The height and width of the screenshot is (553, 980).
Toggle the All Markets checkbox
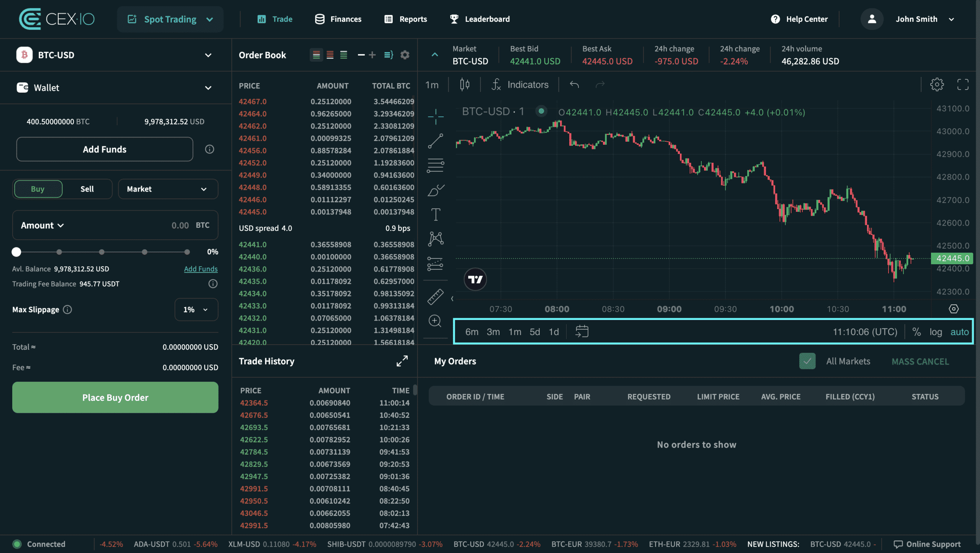[x=807, y=361]
